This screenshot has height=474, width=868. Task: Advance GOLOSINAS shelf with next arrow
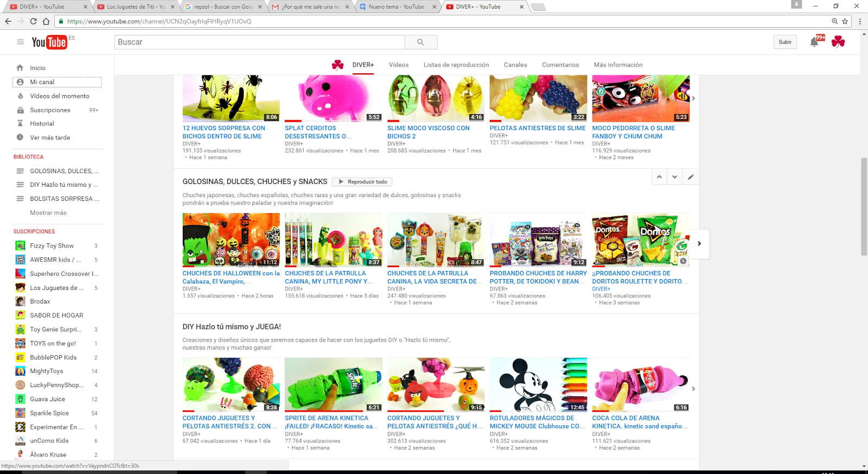pyautogui.click(x=699, y=244)
